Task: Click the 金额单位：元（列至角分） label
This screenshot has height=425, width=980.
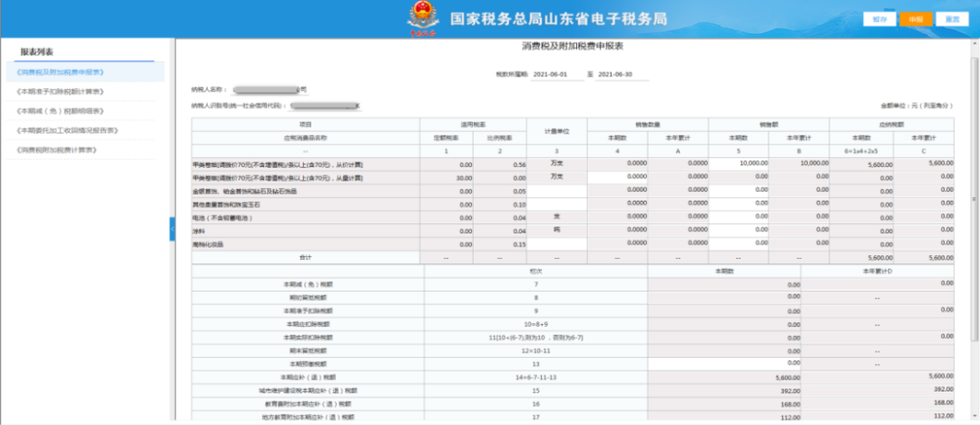Action: tap(916, 106)
